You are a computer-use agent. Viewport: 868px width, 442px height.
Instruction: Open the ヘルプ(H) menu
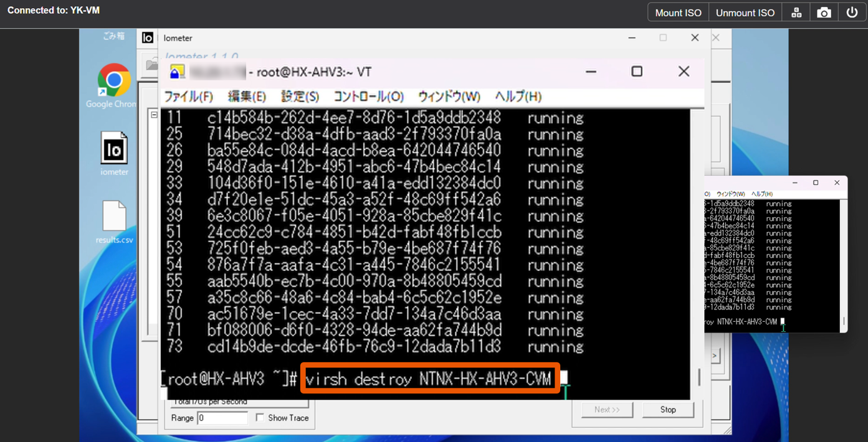click(518, 96)
